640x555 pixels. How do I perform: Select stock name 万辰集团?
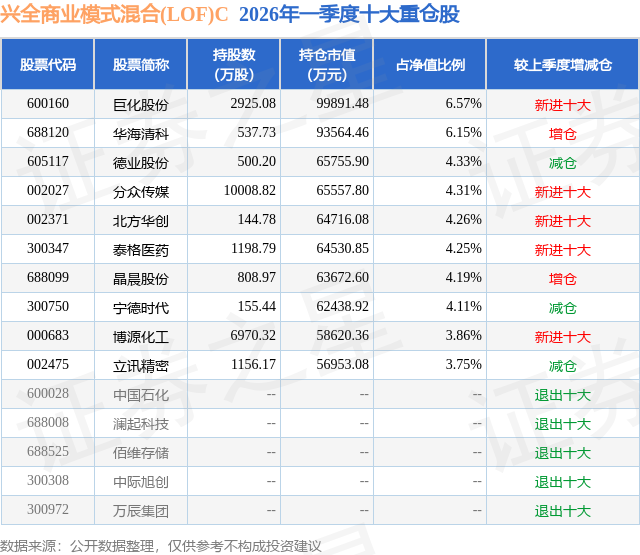point(141,511)
